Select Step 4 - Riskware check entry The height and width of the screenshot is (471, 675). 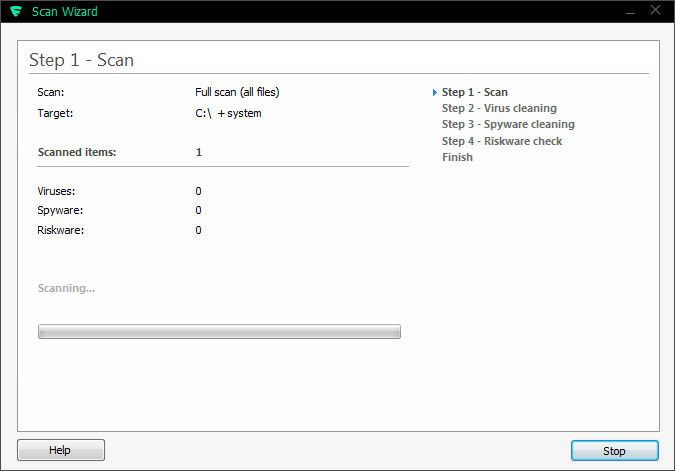point(502,141)
